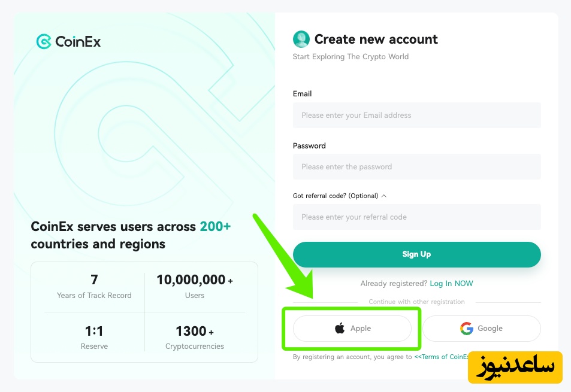Open the Log In NOW link
The width and height of the screenshot is (571, 392).
click(451, 283)
